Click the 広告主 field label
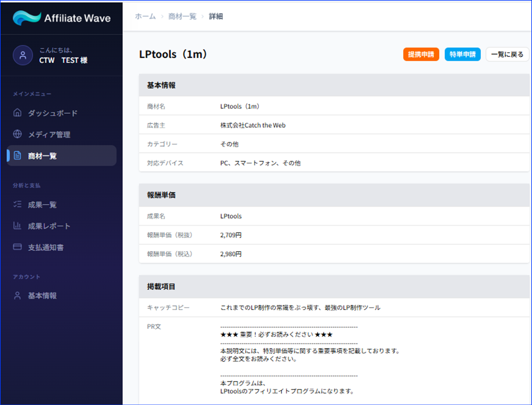The width and height of the screenshot is (532, 405). 156,125
